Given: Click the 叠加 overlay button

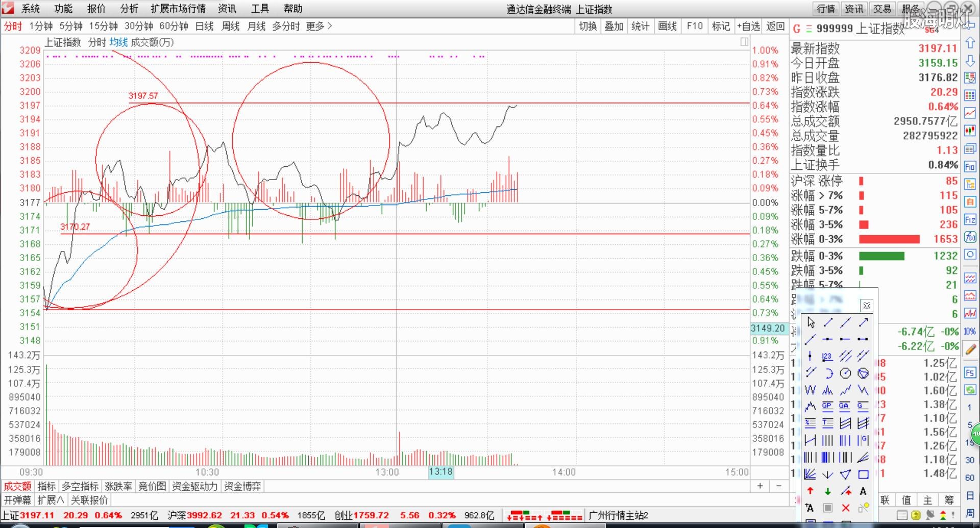Looking at the screenshot, I should click(x=614, y=26).
